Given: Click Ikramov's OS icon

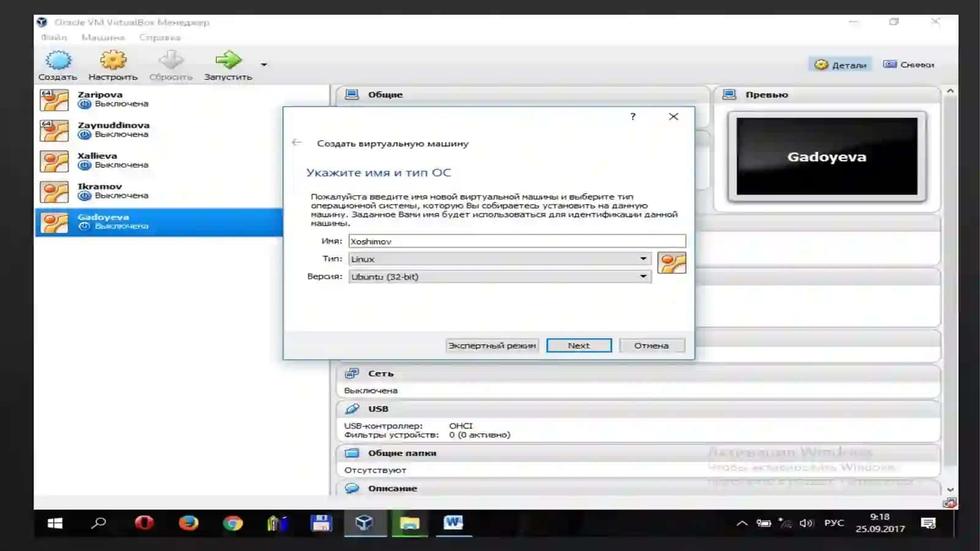Looking at the screenshot, I should [x=55, y=192].
